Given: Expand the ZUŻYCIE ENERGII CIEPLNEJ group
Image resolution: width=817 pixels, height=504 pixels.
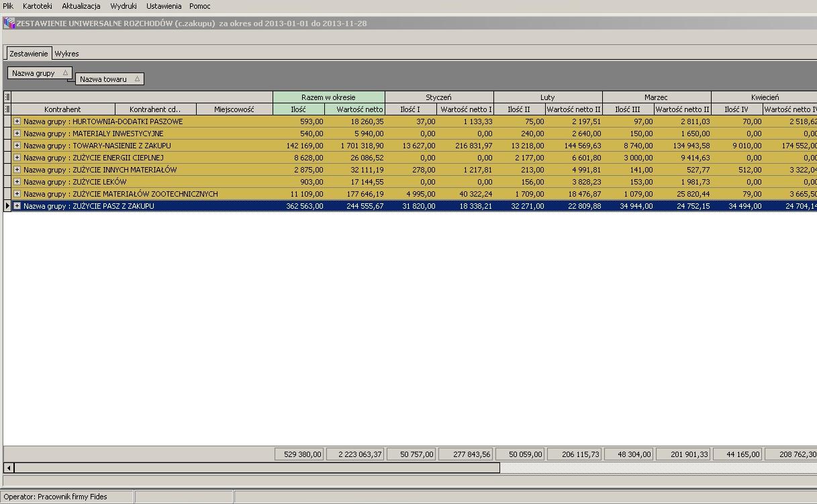Looking at the screenshot, I should (17, 158).
